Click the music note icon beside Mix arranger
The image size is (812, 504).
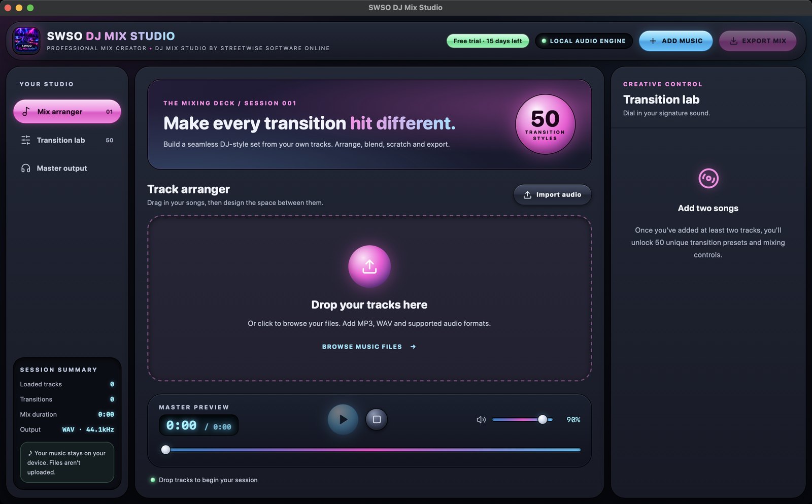(26, 112)
